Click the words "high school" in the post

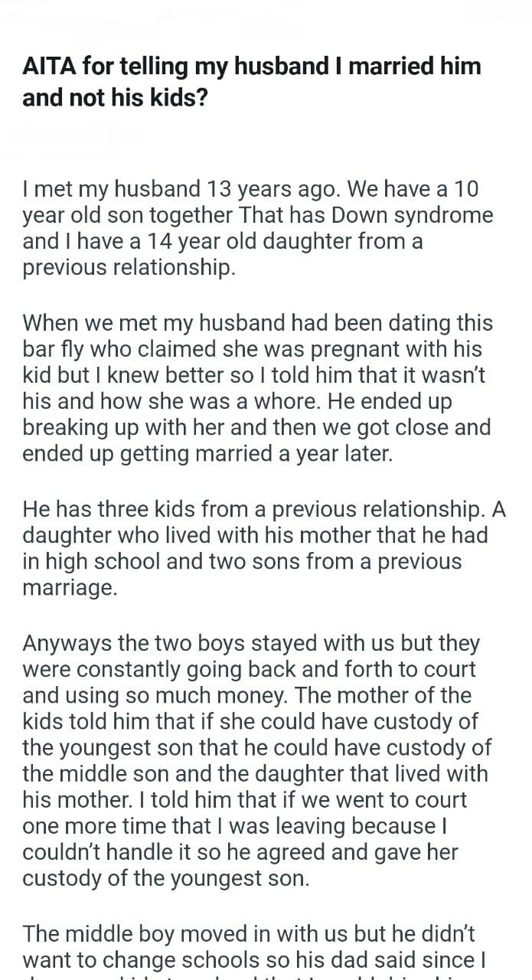click(x=103, y=561)
